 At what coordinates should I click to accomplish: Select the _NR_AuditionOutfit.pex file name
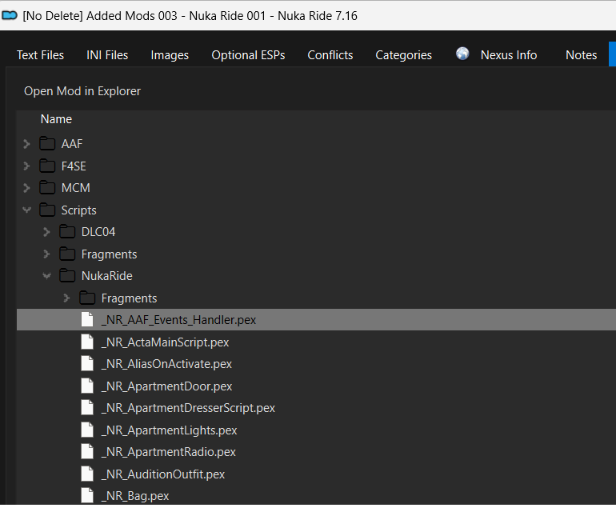click(x=163, y=474)
